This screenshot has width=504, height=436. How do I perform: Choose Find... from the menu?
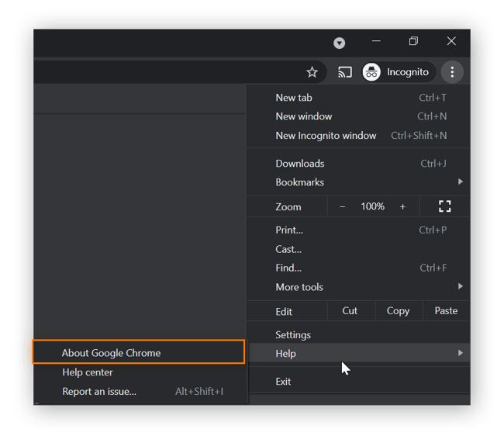[x=358, y=268]
